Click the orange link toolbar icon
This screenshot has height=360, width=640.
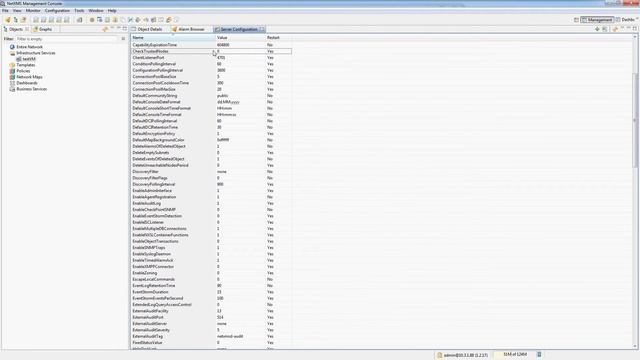169,20
